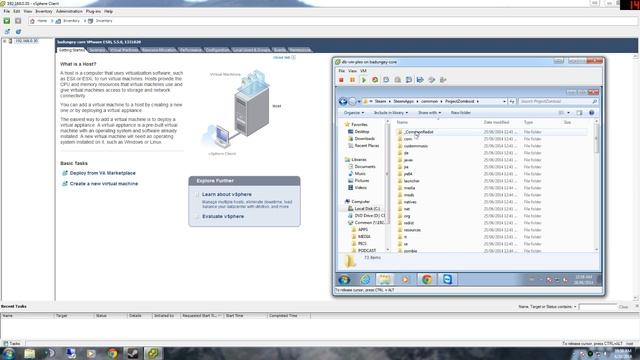
Task: Switch to the Virtual Machines tab
Action: [124, 50]
